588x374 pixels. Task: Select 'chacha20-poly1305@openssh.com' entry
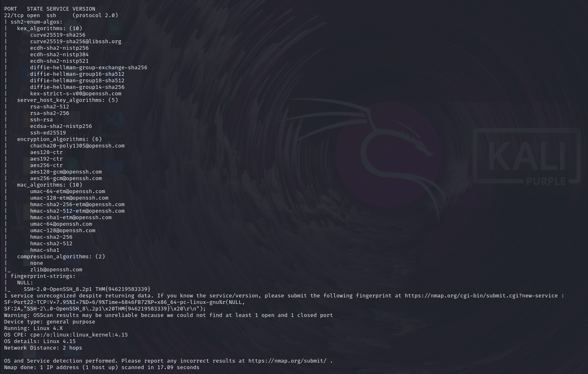(x=77, y=146)
